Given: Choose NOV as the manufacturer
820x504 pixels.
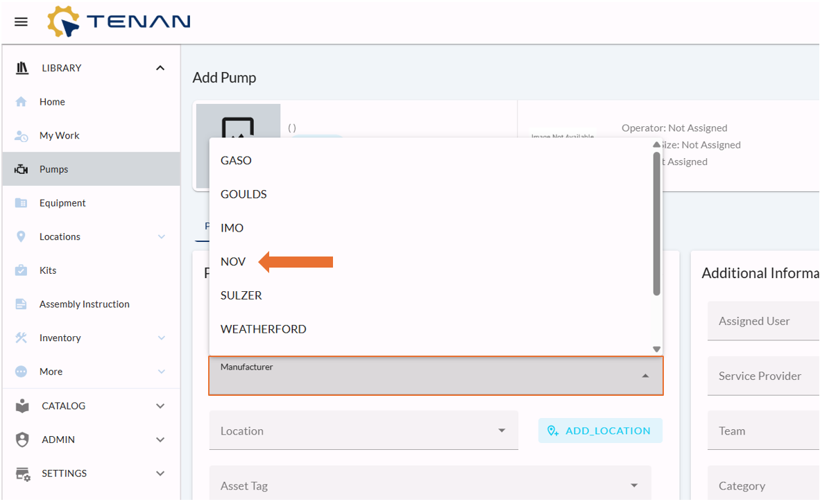Looking at the screenshot, I should [x=432, y=261].
